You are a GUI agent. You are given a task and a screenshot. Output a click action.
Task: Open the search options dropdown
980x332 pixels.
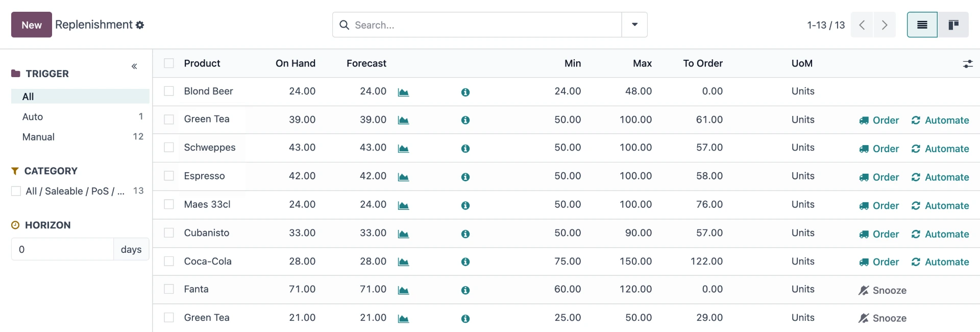(634, 25)
